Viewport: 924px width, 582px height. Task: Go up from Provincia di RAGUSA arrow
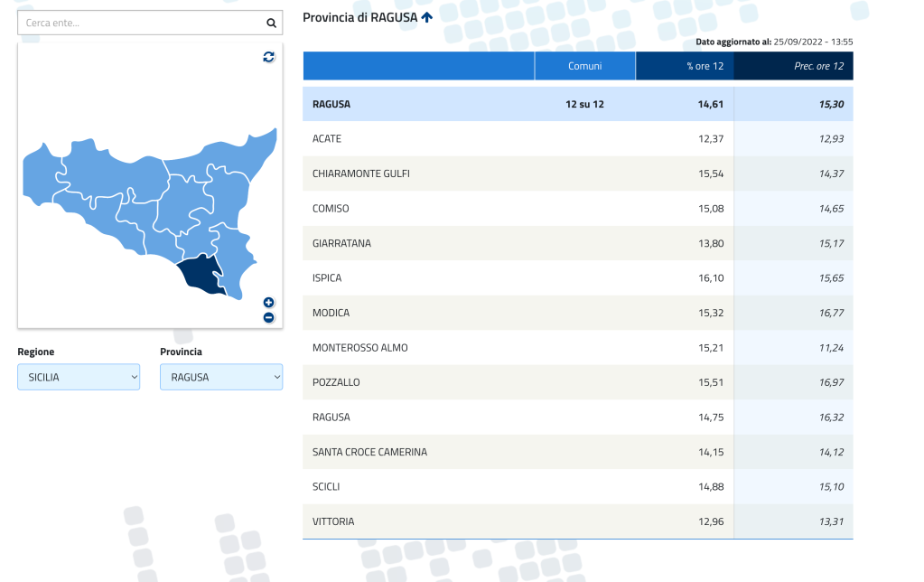point(427,17)
